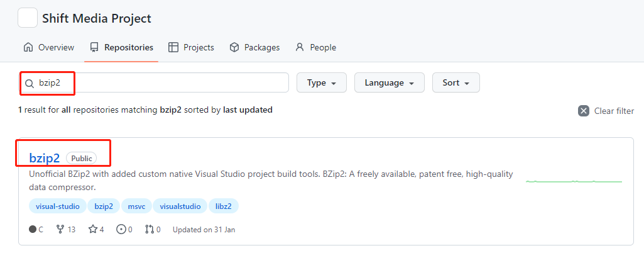Go to the Packages tab
The image size is (644, 265).
(x=254, y=47)
